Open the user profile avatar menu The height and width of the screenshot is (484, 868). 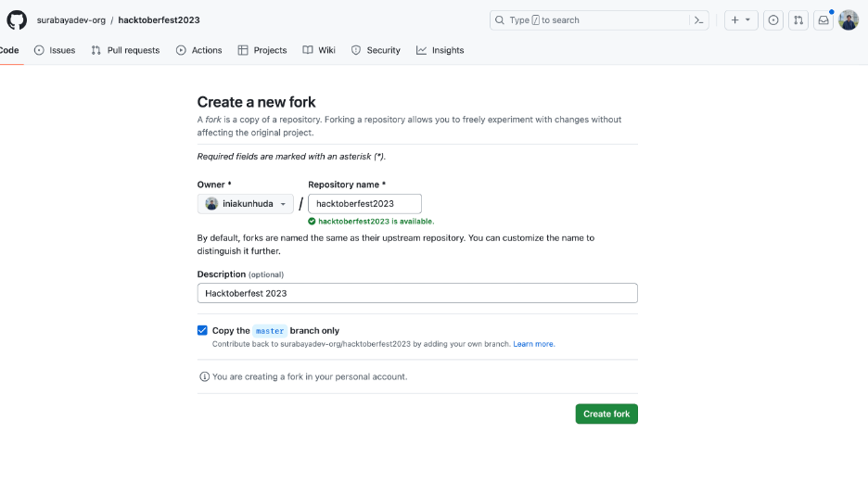tap(849, 20)
